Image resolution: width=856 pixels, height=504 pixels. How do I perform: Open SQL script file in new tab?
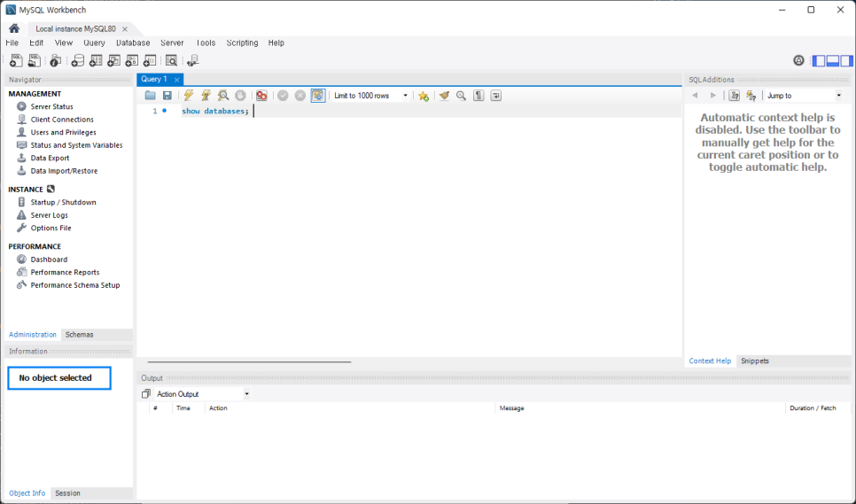[34, 60]
